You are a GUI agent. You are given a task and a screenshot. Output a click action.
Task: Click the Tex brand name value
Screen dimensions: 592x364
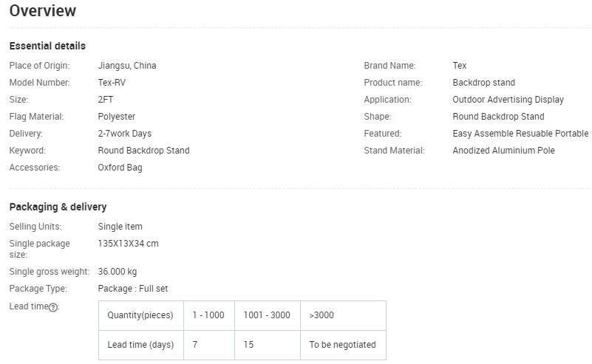460,66
